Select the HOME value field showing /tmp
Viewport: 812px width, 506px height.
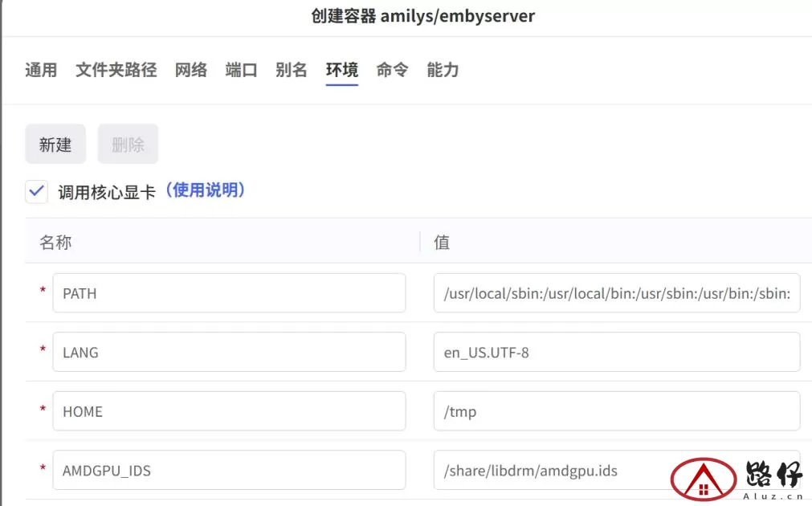(617, 410)
